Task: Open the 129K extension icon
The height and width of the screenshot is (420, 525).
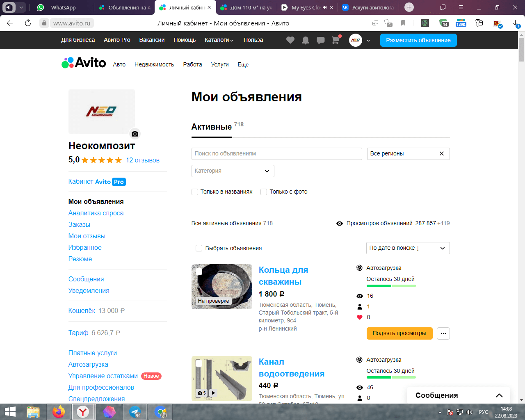Action: click(x=461, y=23)
